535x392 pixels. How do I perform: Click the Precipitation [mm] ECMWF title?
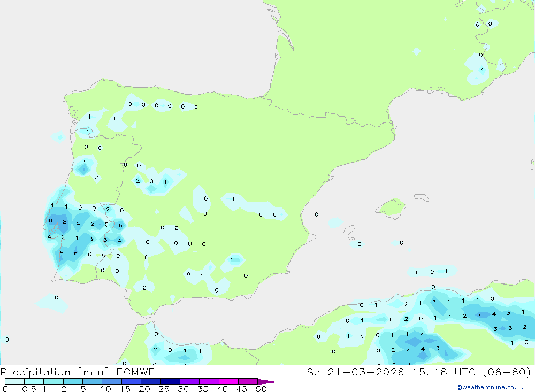tap(77, 372)
